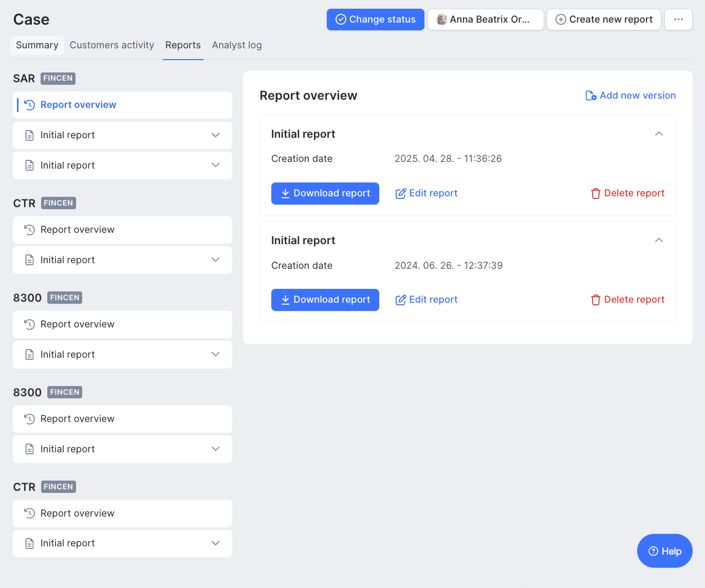Click FINCEN badge next to first CTR
This screenshot has height=588, width=705.
(x=59, y=203)
